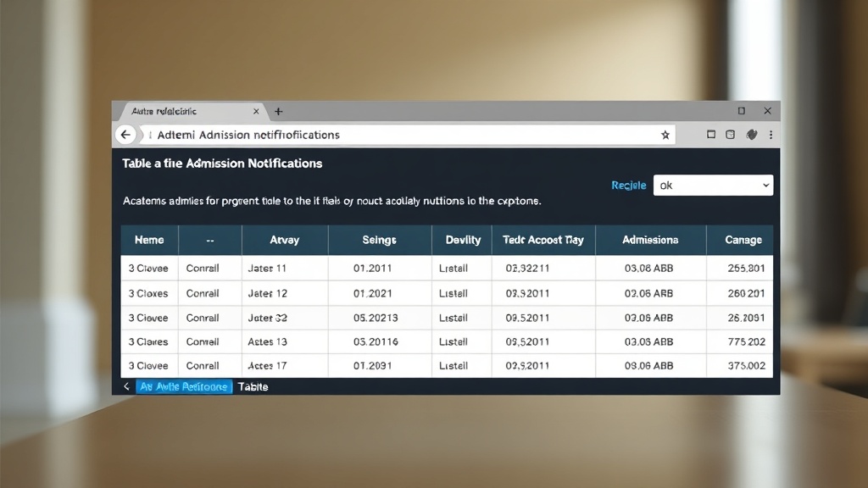Click the browser profile icon next to the menu
868x488 pixels.
coord(751,135)
